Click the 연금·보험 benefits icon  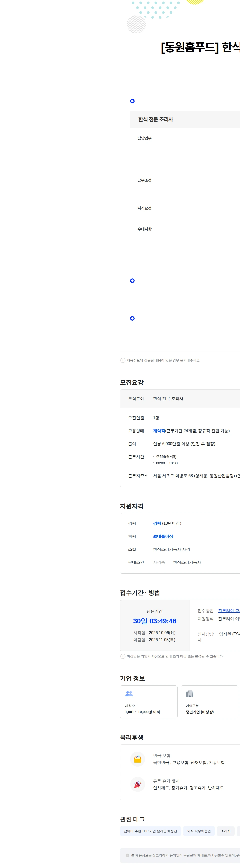(137, 759)
